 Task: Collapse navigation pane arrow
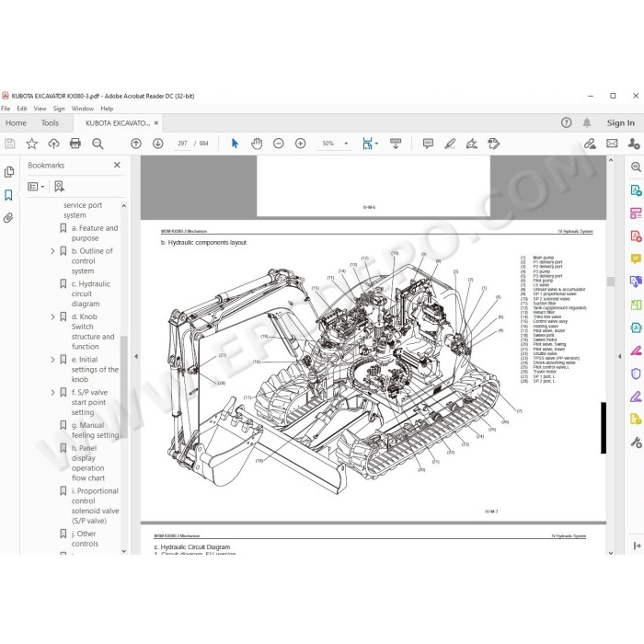point(136,356)
